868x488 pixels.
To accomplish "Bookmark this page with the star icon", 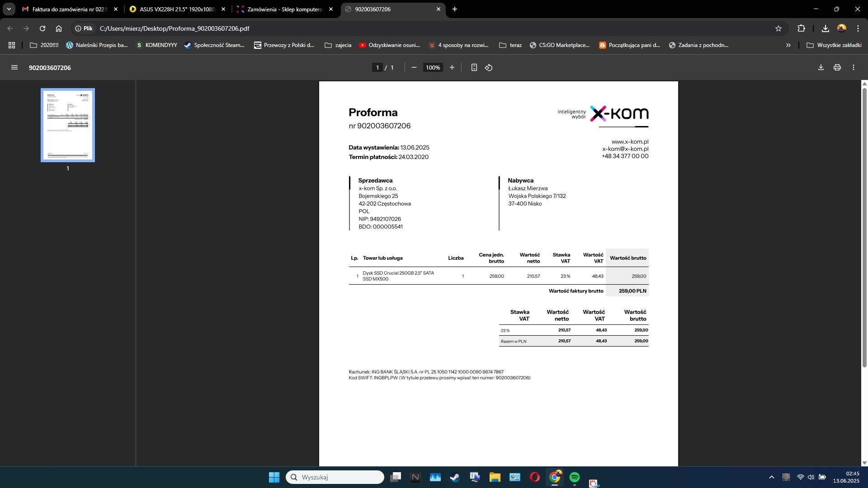I will coord(778,28).
